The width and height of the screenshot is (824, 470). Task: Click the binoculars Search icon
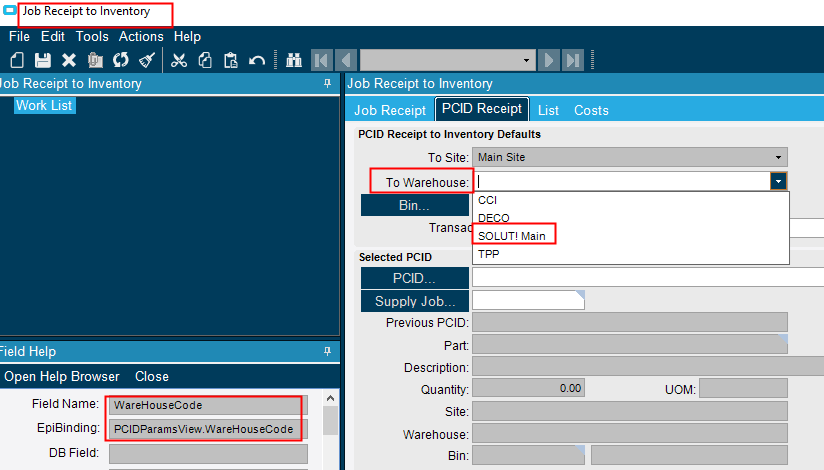coord(294,60)
